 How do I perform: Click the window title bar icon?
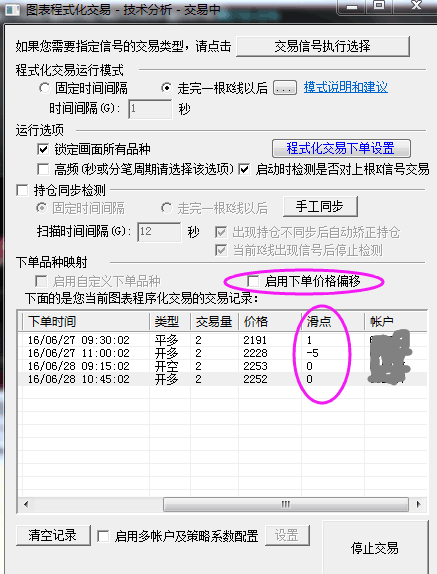(x=13, y=10)
